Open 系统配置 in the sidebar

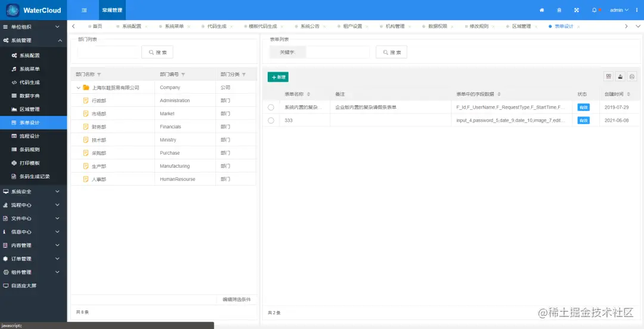pos(33,56)
